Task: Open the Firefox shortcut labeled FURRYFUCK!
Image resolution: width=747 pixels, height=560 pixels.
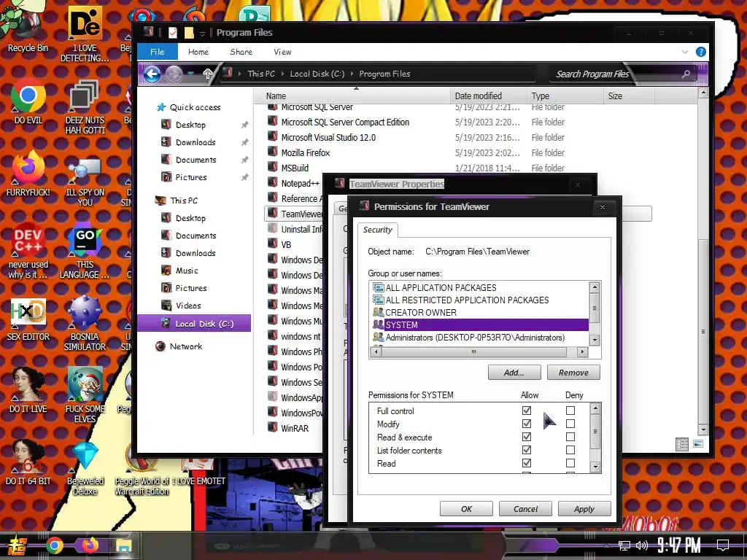Action: (x=28, y=174)
